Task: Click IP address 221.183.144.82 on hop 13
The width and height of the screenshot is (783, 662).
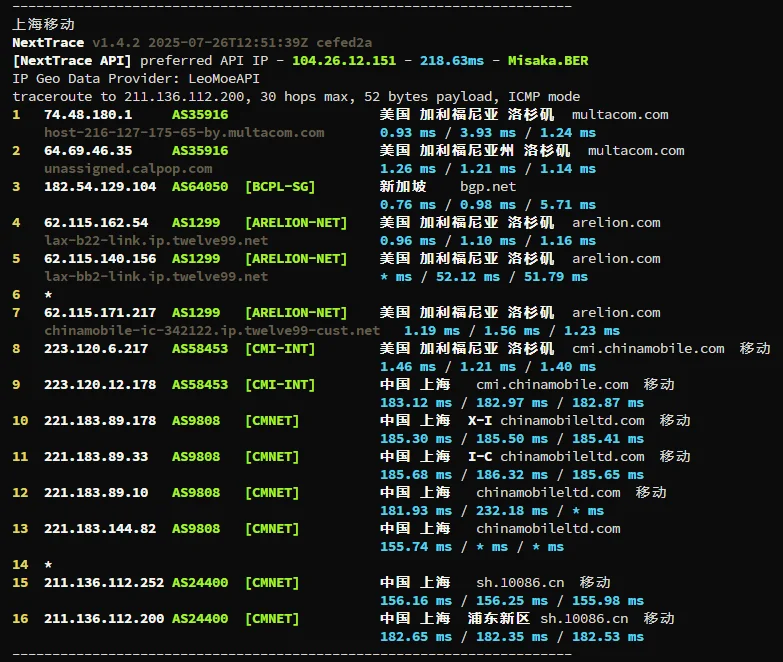Action: [x=100, y=529]
